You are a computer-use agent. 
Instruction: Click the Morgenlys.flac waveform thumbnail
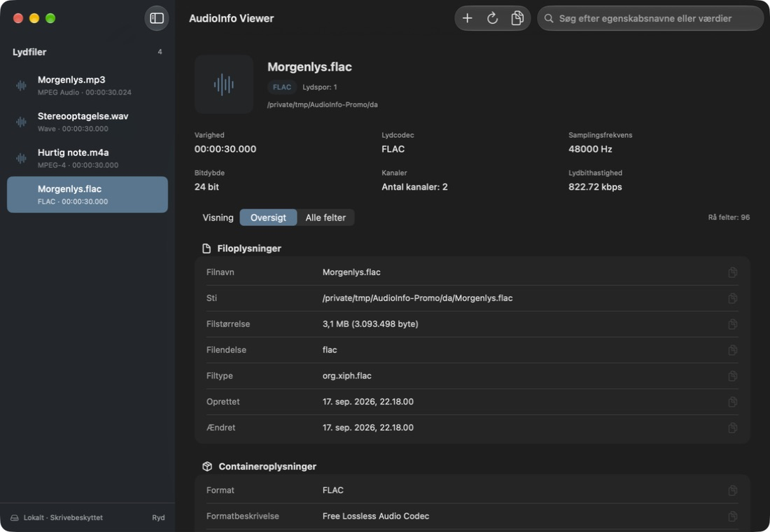(224, 85)
